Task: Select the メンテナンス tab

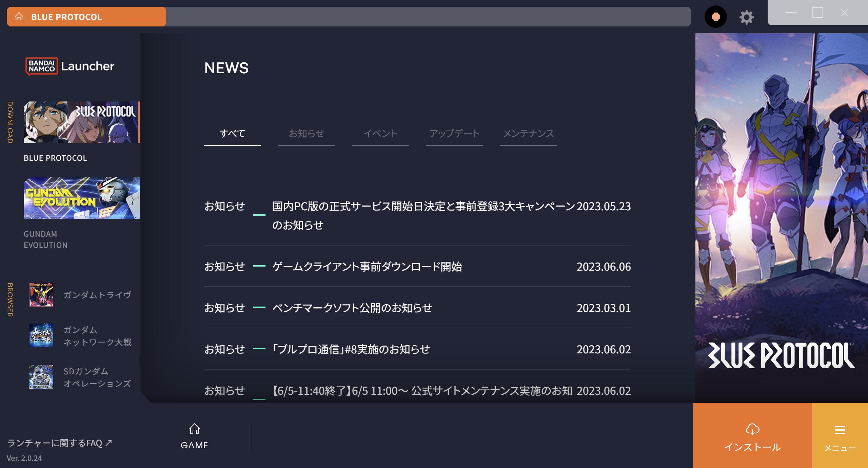Action: [528, 134]
